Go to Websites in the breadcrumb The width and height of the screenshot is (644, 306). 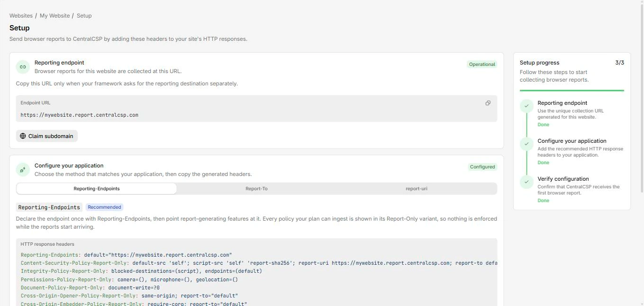pyautogui.click(x=21, y=16)
